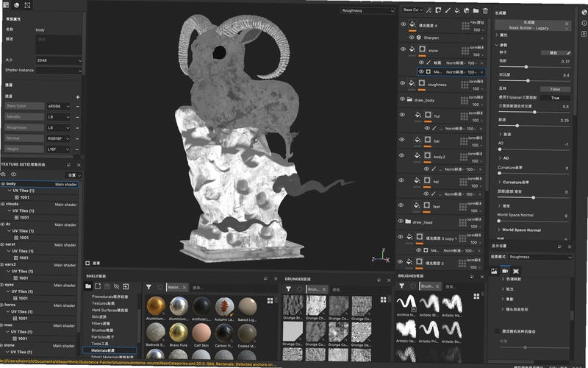Adjust the 0.37 level slider handle

526,67
